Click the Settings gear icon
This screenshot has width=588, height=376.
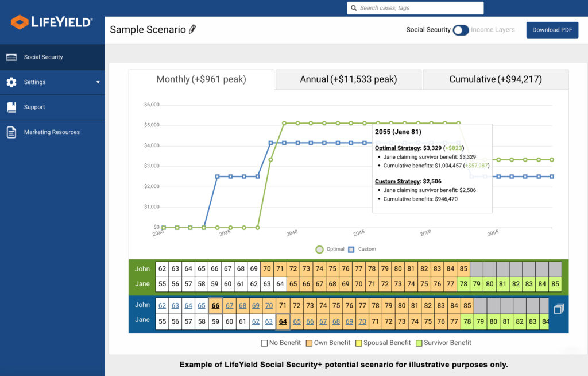pyautogui.click(x=11, y=82)
